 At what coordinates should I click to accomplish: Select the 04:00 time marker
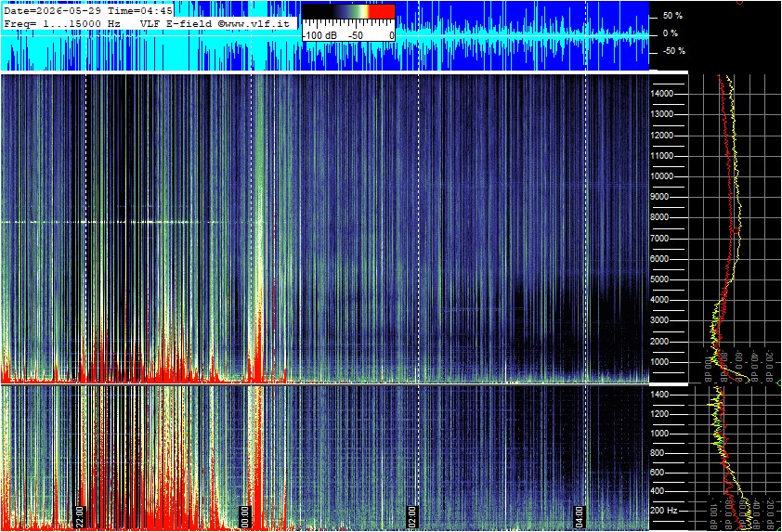click(x=579, y=516)
